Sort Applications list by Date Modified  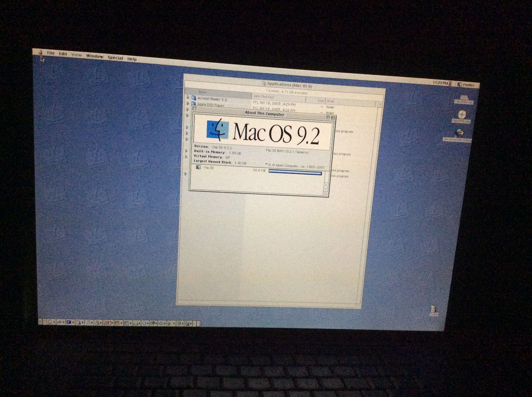tap(279, 98)
